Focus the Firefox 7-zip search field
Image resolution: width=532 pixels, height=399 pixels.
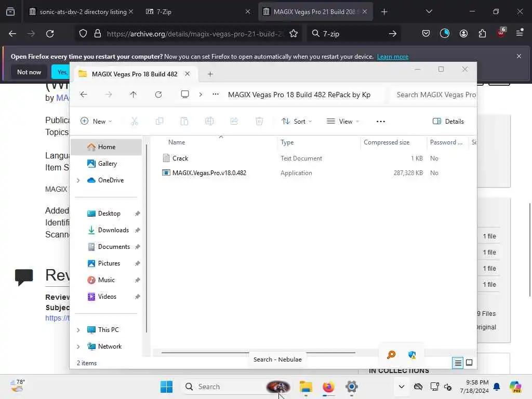[x=354, y=34]
